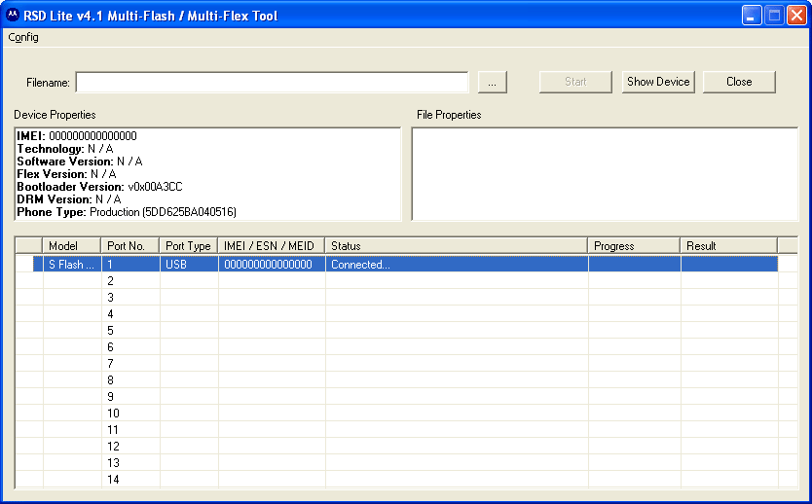Click the Phone Type Production line
This screenshot has height=504, width=812.
pyautogui.click(x=127, y=212)
